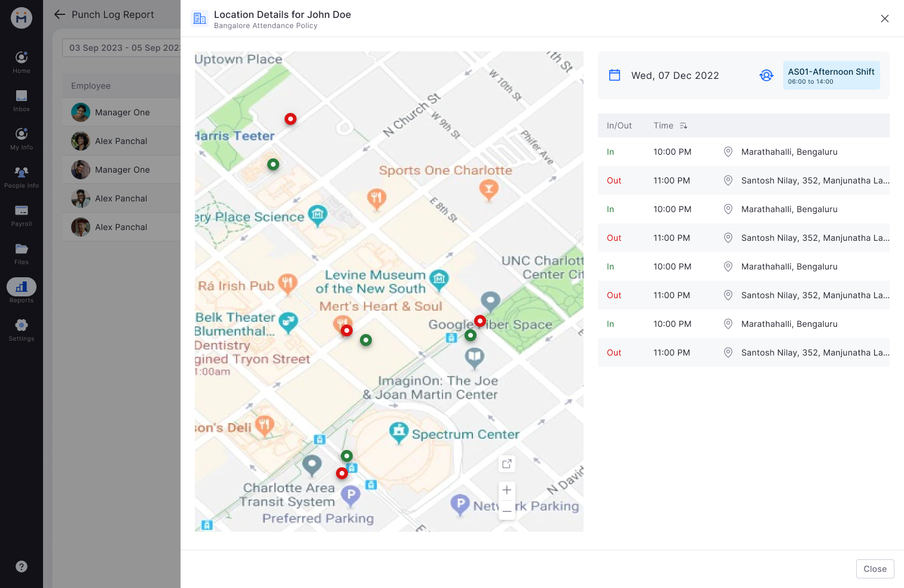Open Reports from the left sidebar
Screen dimensions: 904x588
coord(21,290)
